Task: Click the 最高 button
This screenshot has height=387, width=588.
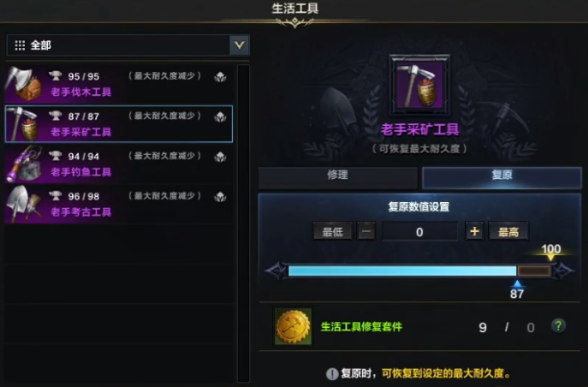Action: tap(508, 232)
